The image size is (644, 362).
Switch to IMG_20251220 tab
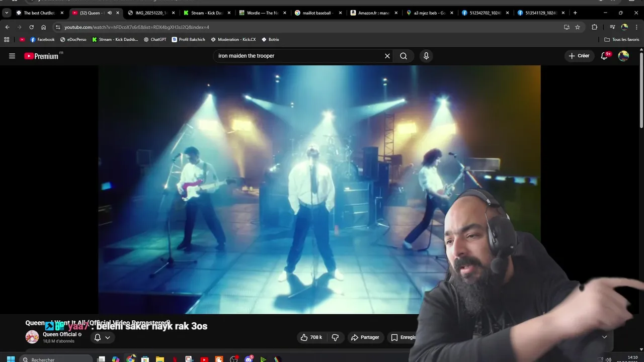pyautogui.click(x=151, y=13)
